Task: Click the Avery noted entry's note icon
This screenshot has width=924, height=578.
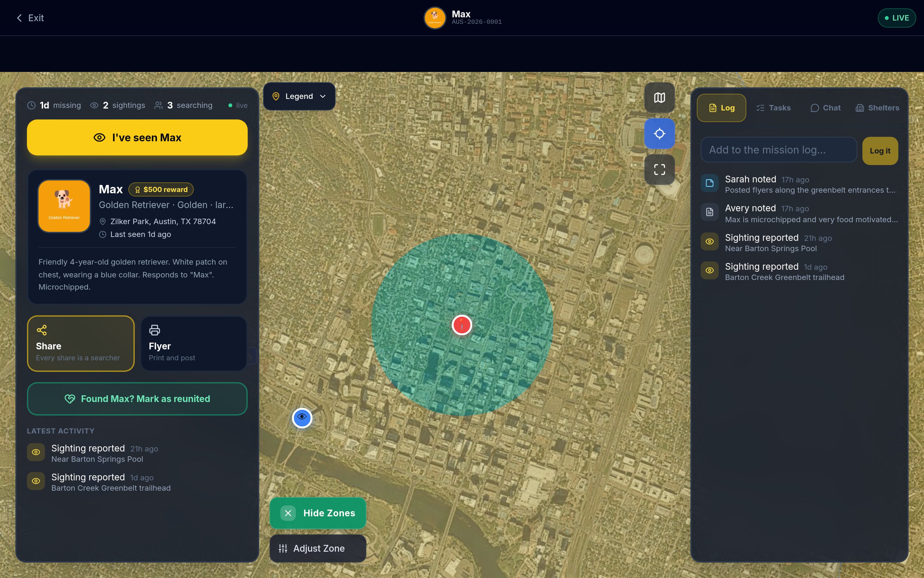Action: click(709, 212)
